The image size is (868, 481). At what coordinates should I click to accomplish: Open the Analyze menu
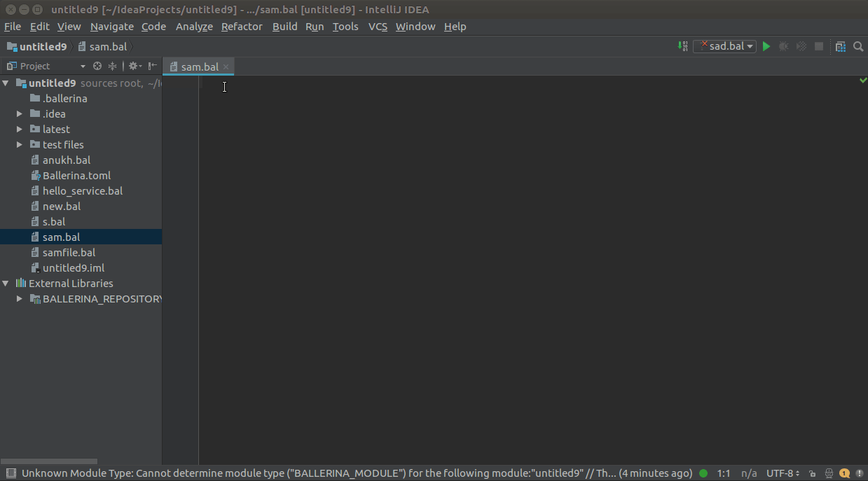click(x=194, y=27)
